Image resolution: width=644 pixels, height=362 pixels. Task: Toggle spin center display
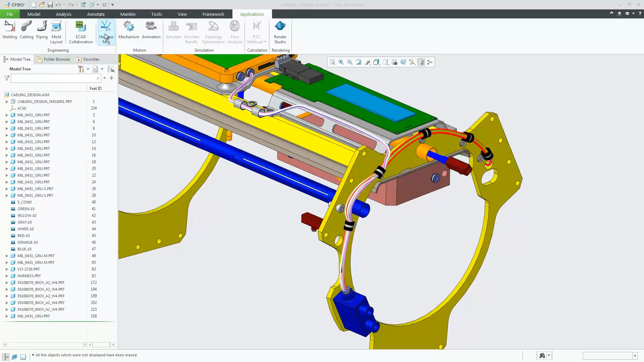coord(430,62)
